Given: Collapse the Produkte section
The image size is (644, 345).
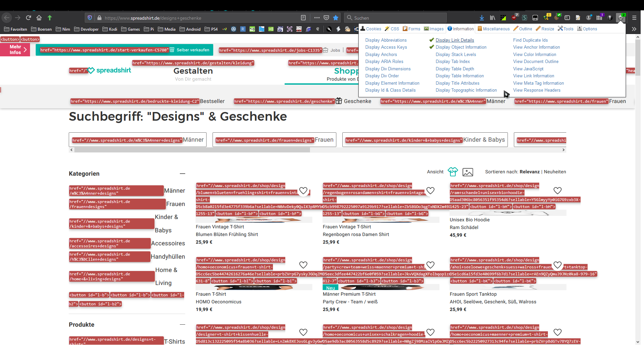Looking at the screenshot, I should click(x=182, y=325).
